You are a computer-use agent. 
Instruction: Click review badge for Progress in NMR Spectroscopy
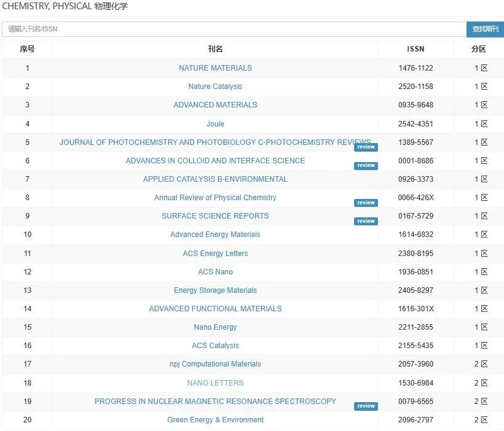[366, 406]
